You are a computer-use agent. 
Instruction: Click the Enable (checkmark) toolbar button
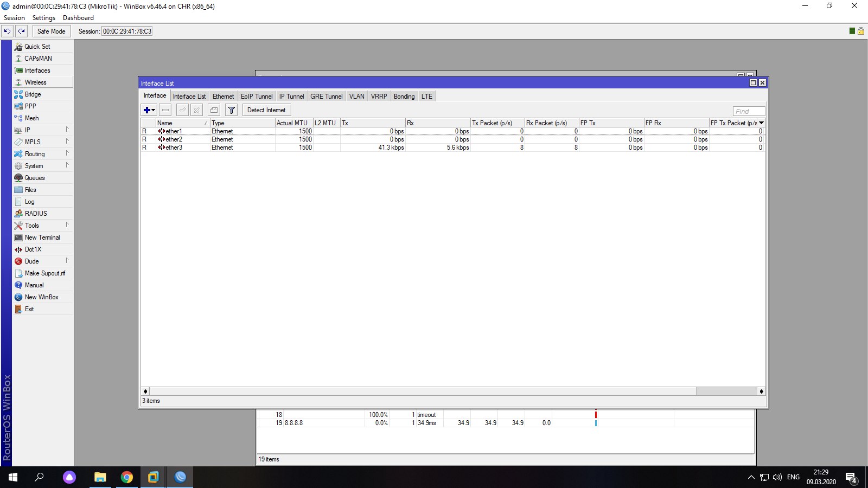[x=183, y=110]
